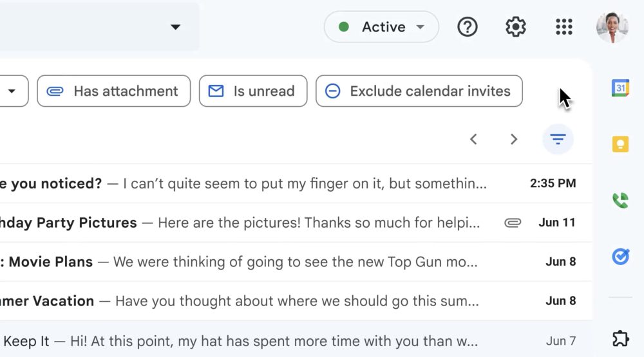Image resolution: width=644 pixels, height=357 pixels.
Task: Enable the Is unread filter chip
Action: [x=253, y=91]
